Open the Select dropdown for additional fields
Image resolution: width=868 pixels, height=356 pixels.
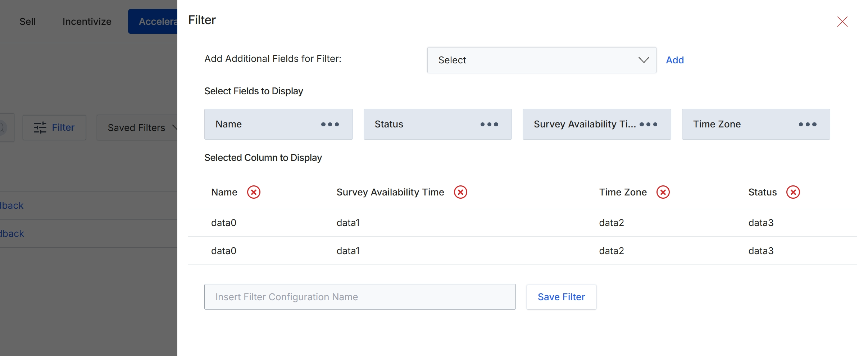tap(541, 60)
